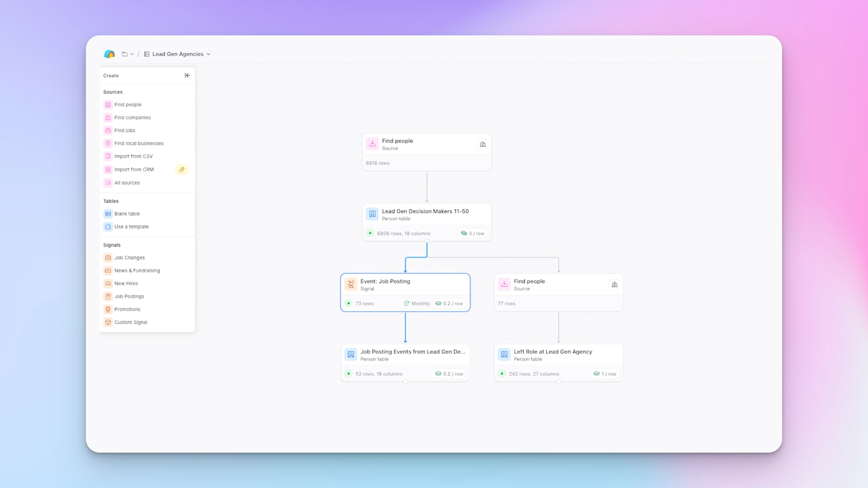Screen dimensions: 868x488
Task: Select the Custom Signal option
Action: point(131,322)
